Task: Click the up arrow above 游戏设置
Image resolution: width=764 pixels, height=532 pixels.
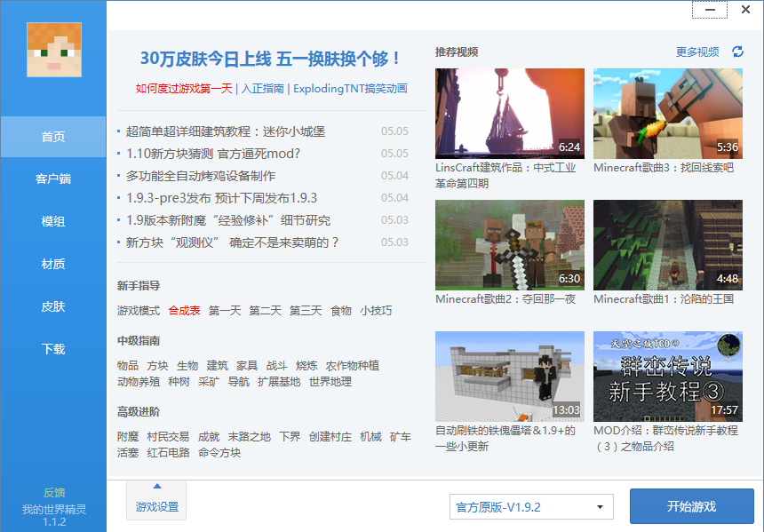Action: pos(155,485)
